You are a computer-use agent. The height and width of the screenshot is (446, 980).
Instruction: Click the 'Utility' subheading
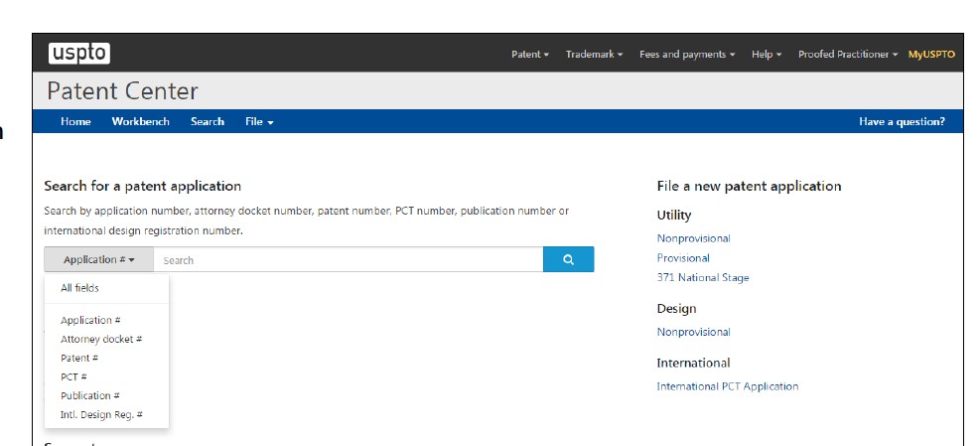click(674, 216)
